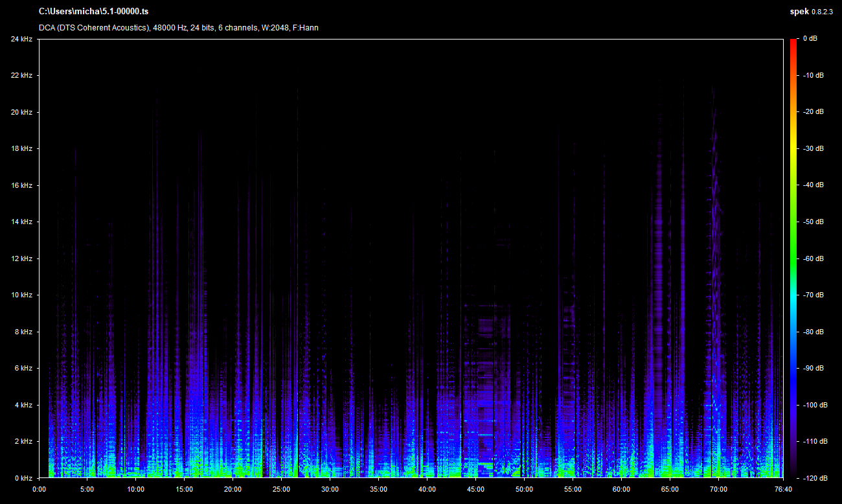
Task: Click the 30:00 time axis marker
Action: [x=330, y=489]
